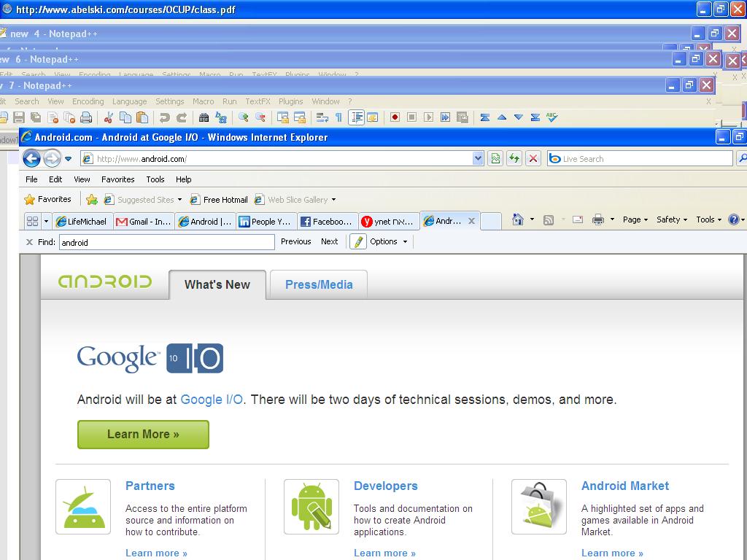Open Notepad++ Settings menu
The image size is (747, 560).
coord(169,101)
